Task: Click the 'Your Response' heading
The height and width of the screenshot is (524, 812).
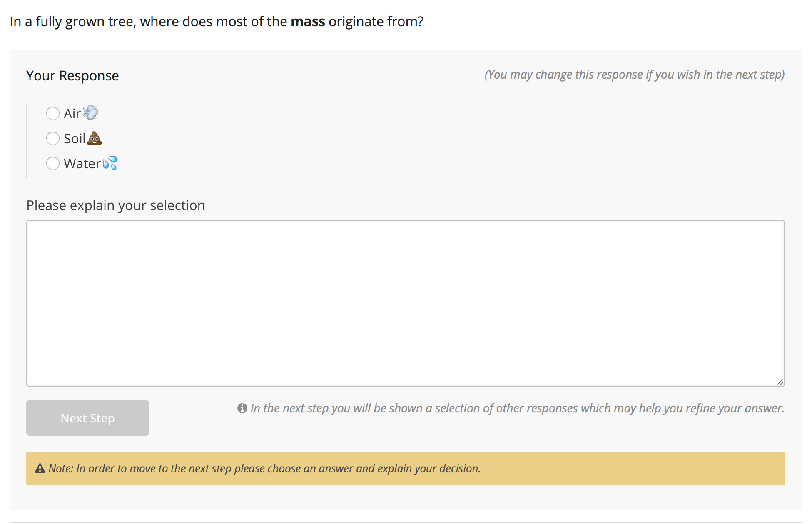Action: tap(72, 76)
